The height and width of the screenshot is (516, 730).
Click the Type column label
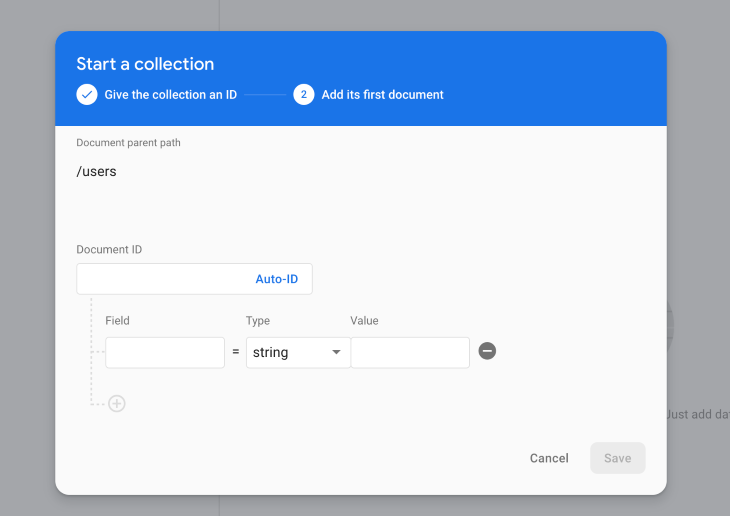pyautogui.click(x=258, y=321)
